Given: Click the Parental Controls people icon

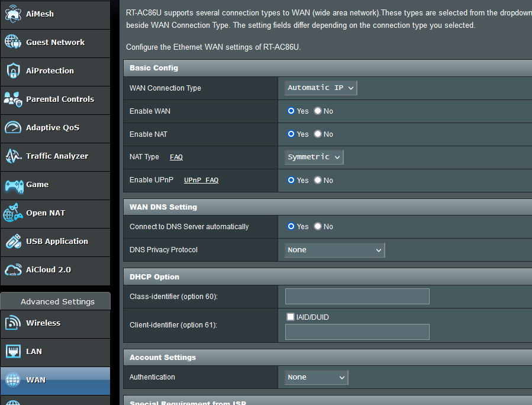Looking at the screenshot, I should [x=13, y=99].
